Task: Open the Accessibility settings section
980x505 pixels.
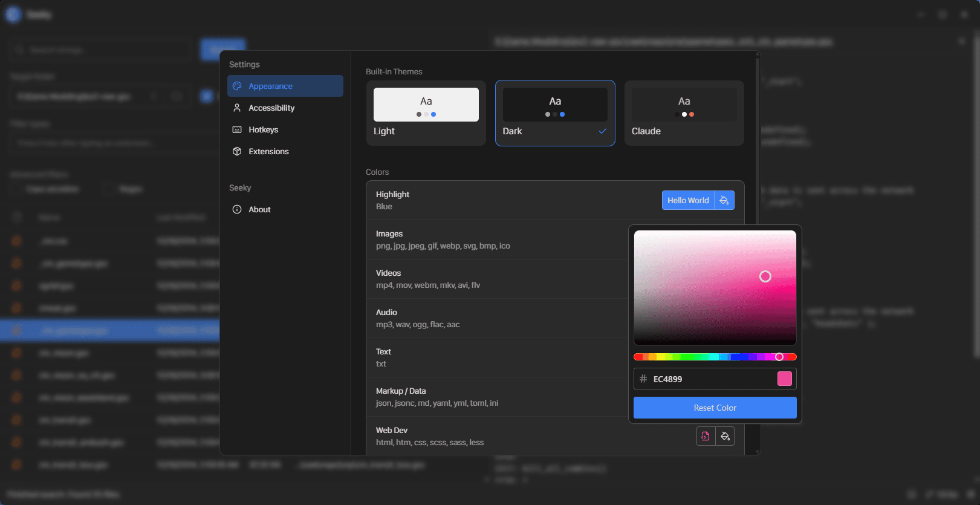Action: click(271, 108)
